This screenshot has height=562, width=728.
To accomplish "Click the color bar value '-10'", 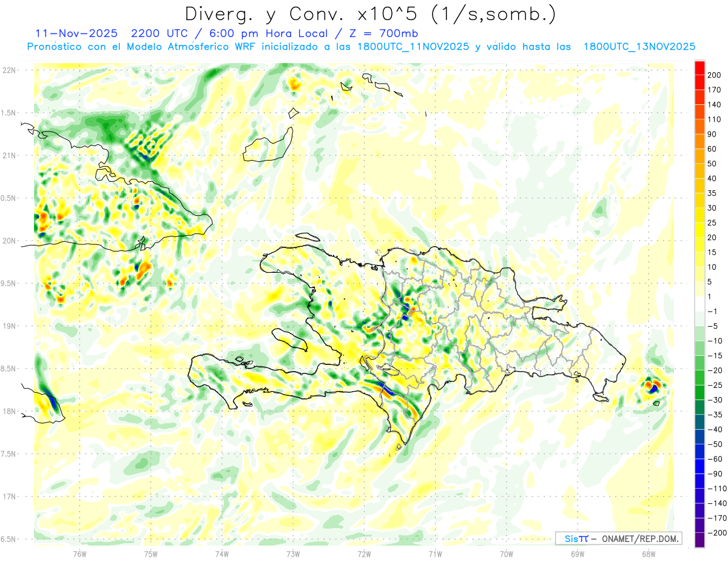I will coord(715,341).
